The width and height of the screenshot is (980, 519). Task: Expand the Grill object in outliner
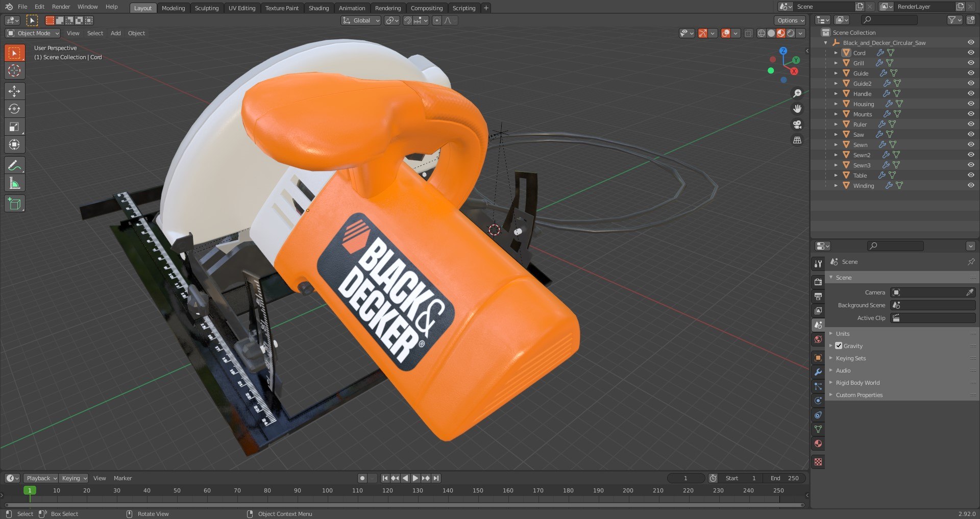[836, 63]
